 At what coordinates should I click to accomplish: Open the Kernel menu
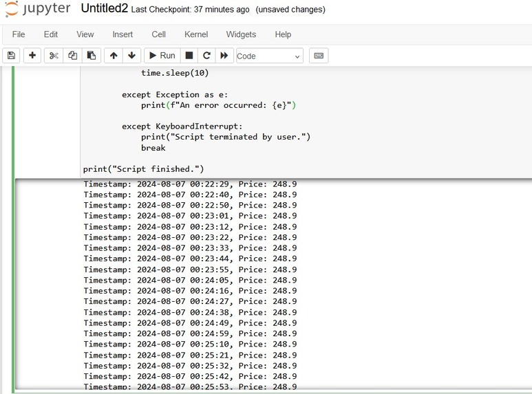pyautogui.click(x=195, y=34)
